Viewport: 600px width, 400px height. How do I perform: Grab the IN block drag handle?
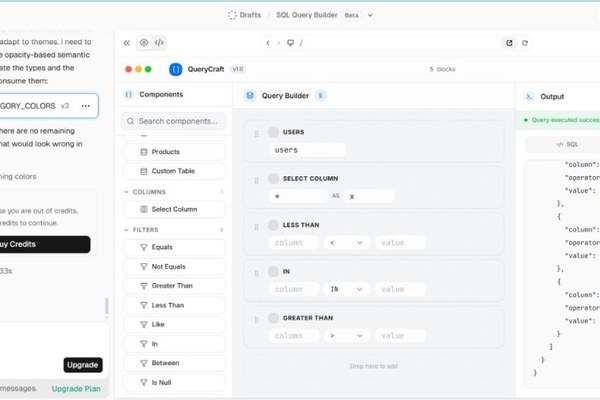click(x=256, y=273)
